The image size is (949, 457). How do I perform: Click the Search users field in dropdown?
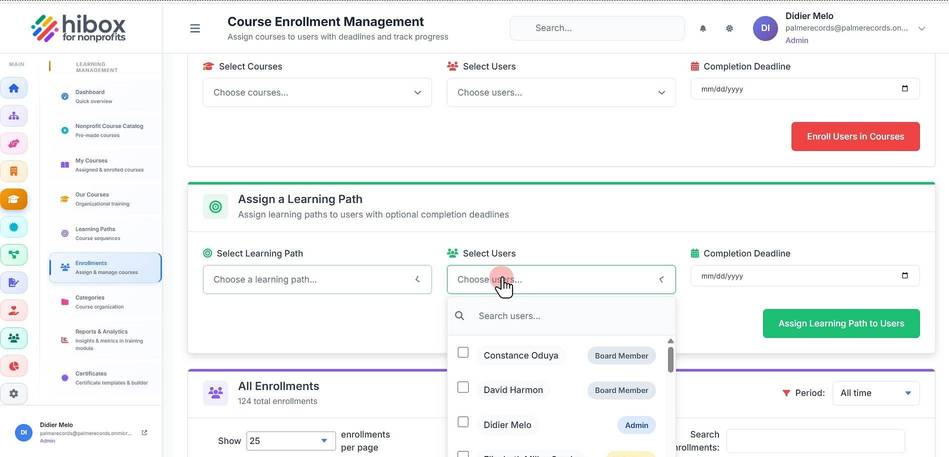coord(561,316)
